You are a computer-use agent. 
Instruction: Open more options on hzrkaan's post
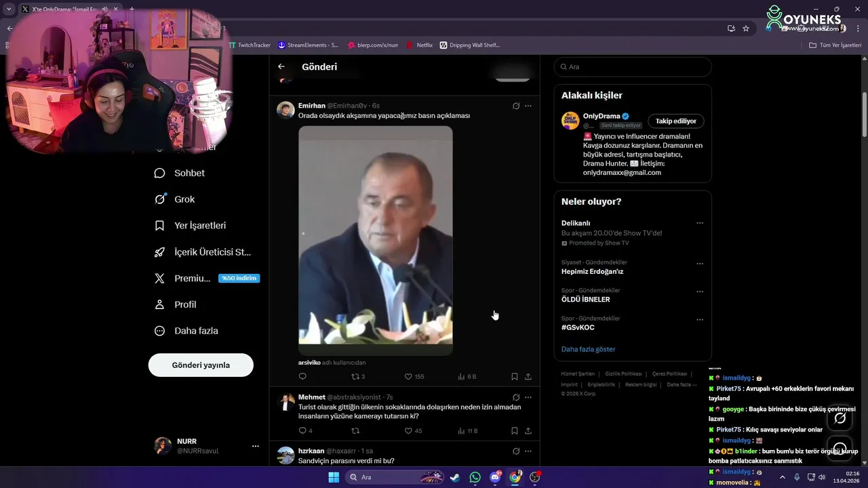(x=528, y=451)
